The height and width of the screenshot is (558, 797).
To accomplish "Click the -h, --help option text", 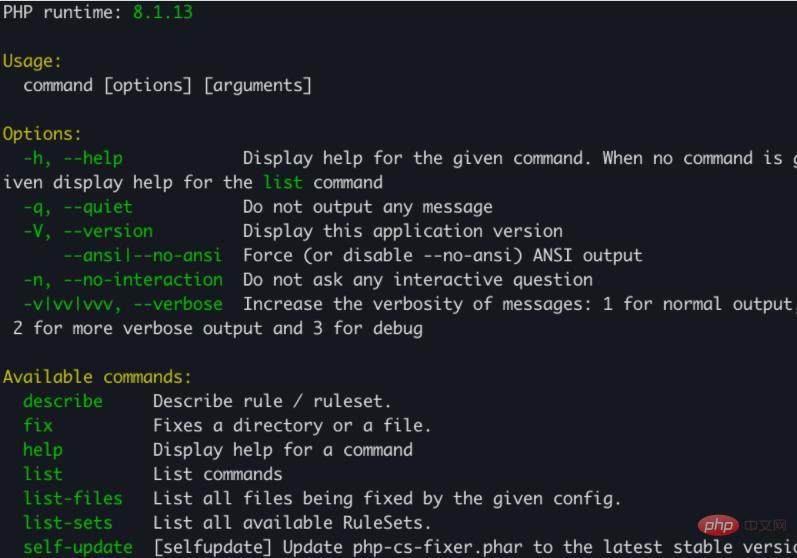I will coord(73,158).
